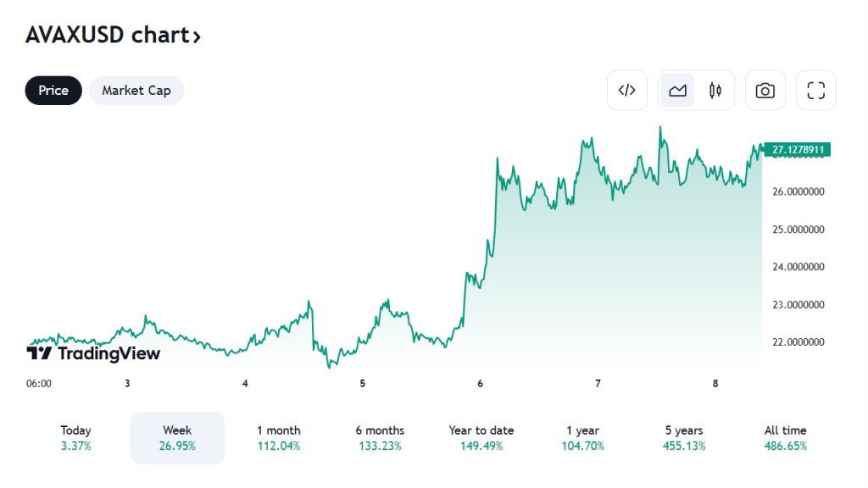Choose the 1 month range
The width and height of the screenshot is (868, 488).
click(279, 438)
